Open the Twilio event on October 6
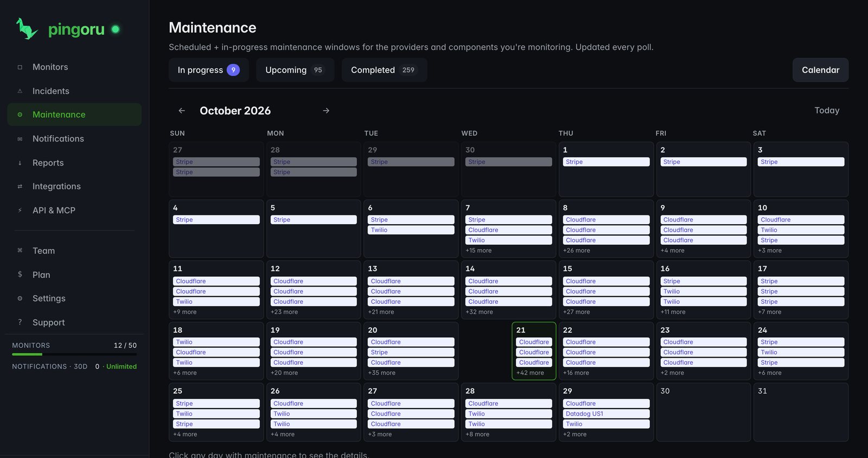This screenshot has height=458, width=868. point(411,230)
